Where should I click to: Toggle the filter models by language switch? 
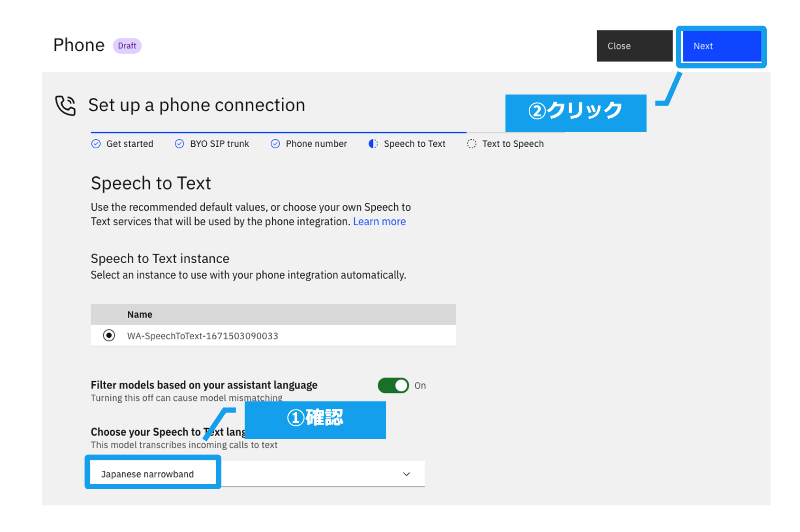[393, 386]
